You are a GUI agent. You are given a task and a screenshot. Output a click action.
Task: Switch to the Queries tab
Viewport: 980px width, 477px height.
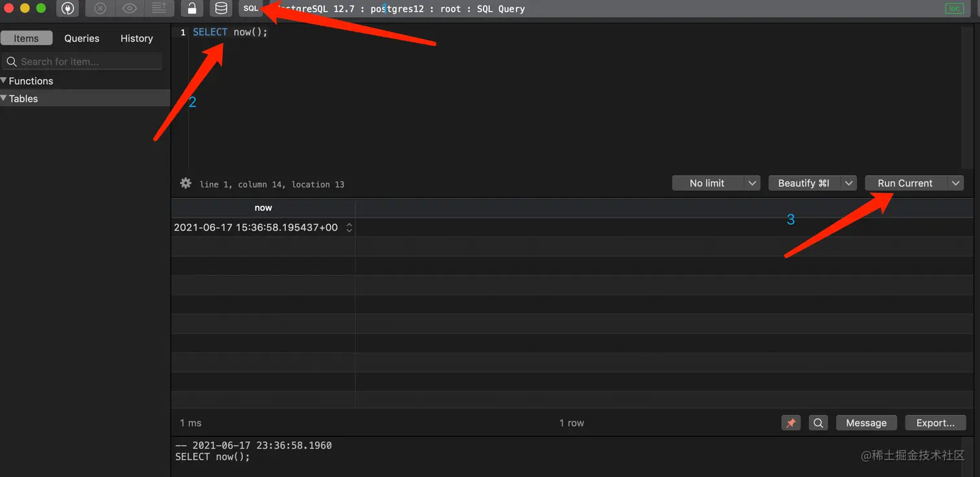(82, 38)
